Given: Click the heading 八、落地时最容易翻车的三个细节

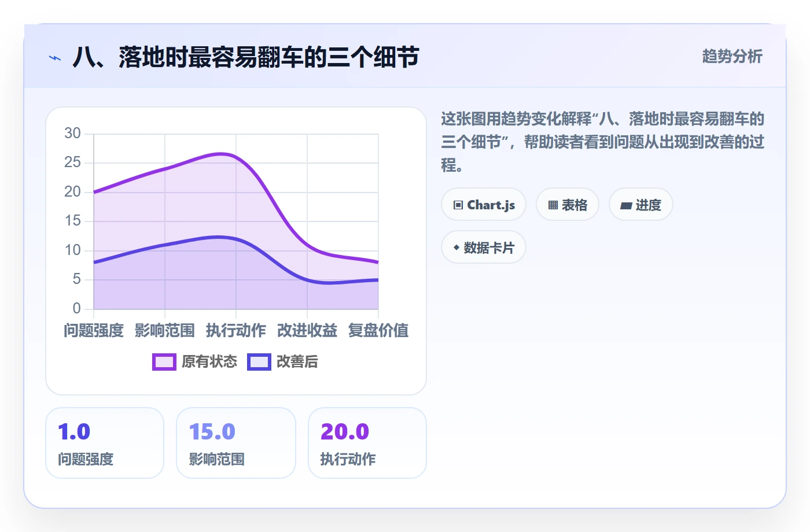Looking at the screenshot, I should tap(246, 57).
